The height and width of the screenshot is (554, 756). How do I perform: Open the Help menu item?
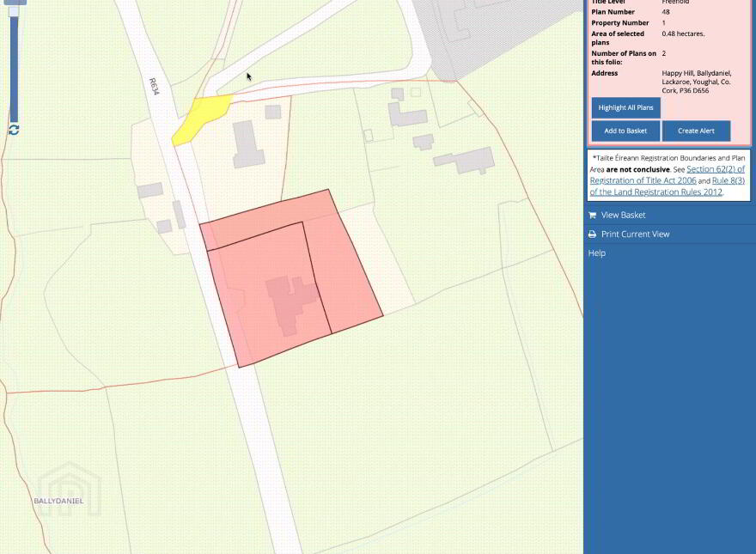click(x=597, y=253)
